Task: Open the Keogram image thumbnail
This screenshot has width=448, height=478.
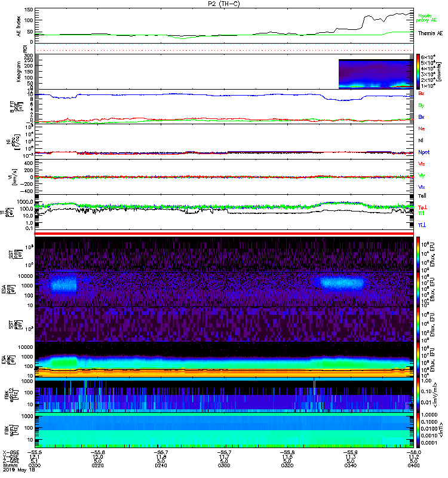Action: (376, 74)
